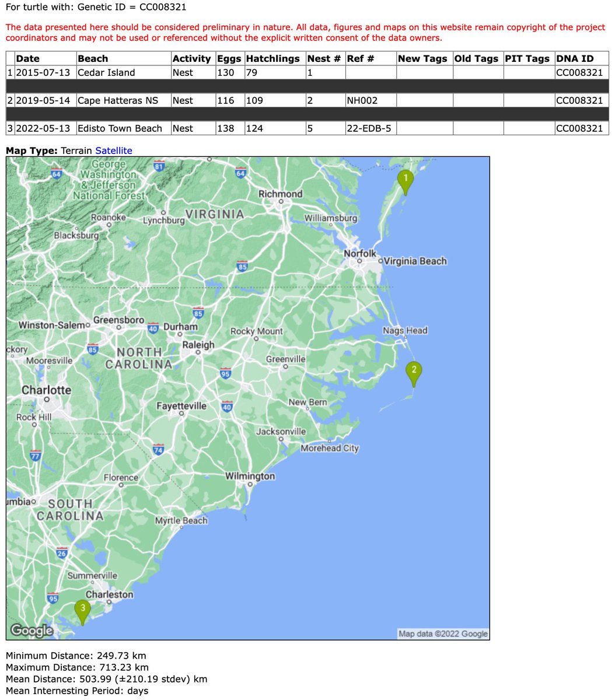Click Interstate 74 shield near Fayetteville
The image size is (615, 700).
(x=158, y=449)
